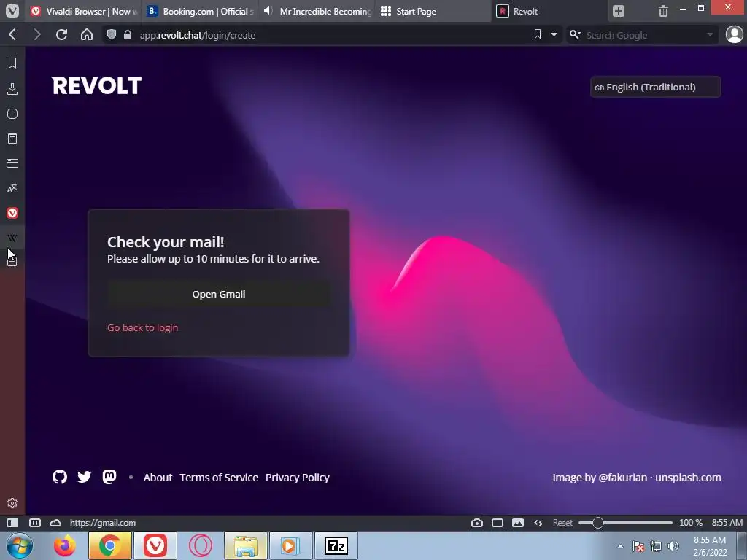The image size is (747, 560).
Task: Open Revolt Twitter link icon
Action: pos(85,477)
